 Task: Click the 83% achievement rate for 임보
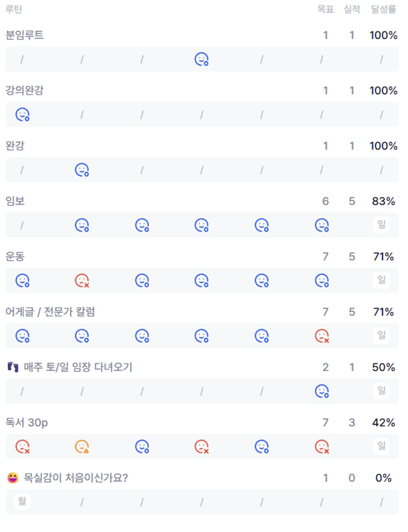(383, 201)
